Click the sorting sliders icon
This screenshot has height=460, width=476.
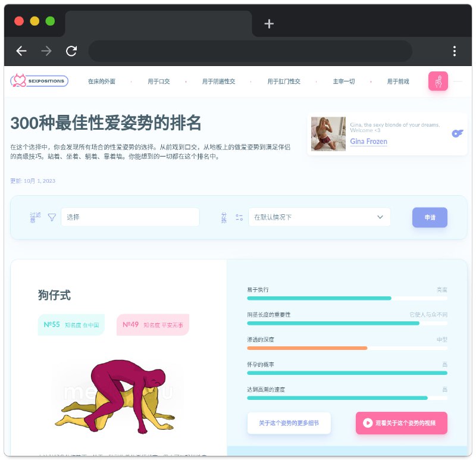coord(239,217)
